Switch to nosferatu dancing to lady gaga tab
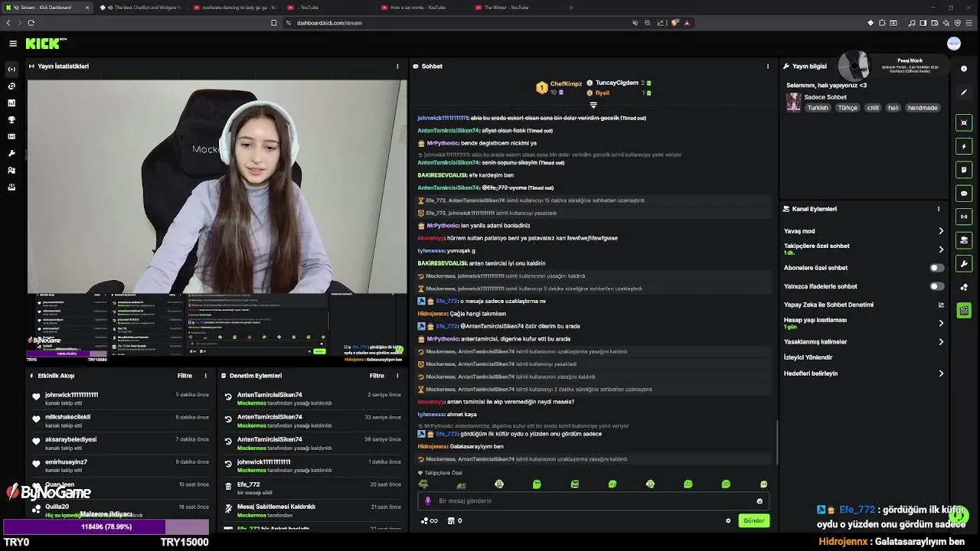The image size is (980, 551). [234, 8]
